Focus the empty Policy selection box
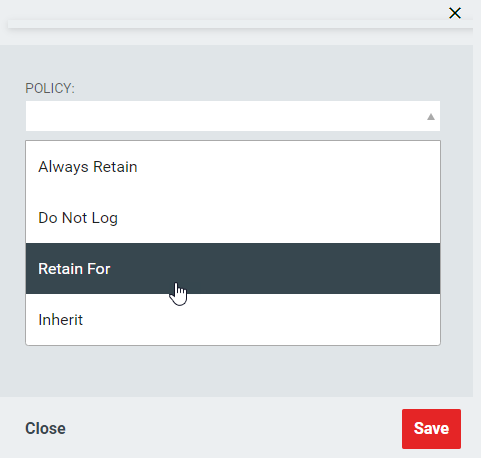The image size is (481, 458). coord(233,116)
